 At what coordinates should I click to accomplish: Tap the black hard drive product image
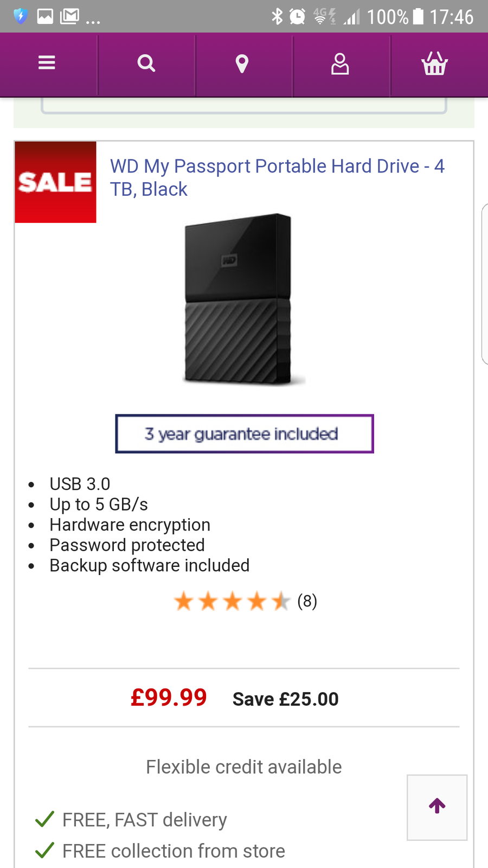[x=239, y=299]
